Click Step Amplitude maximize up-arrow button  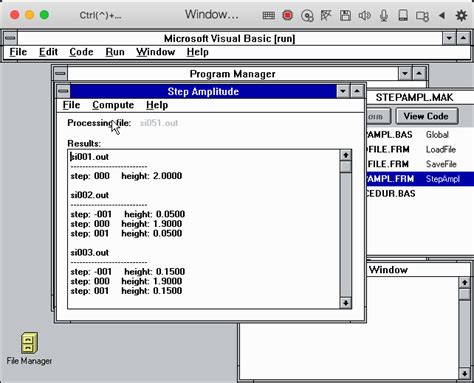click(357, 91)
